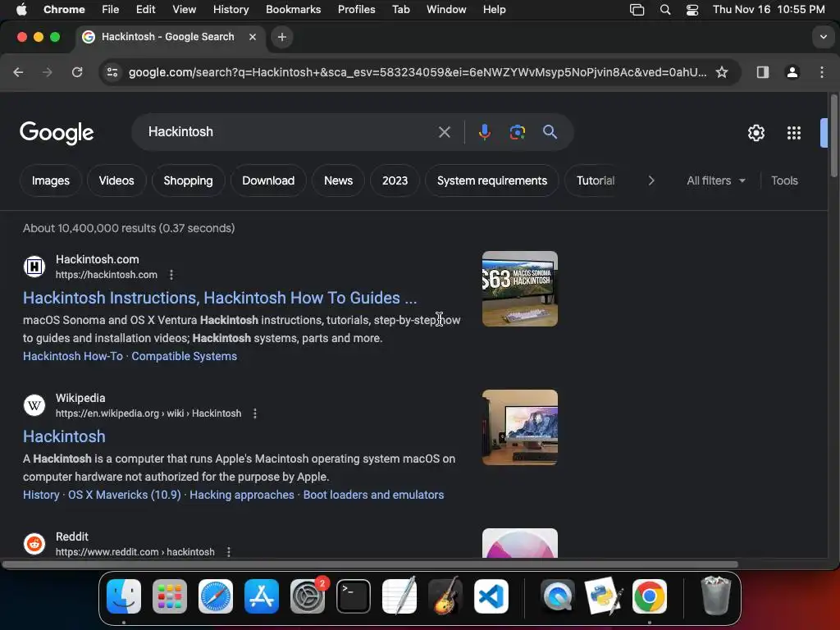Open the History Wikipedia sublink
Viewport: 840px width, 630px height.
(x=41, y=495)
